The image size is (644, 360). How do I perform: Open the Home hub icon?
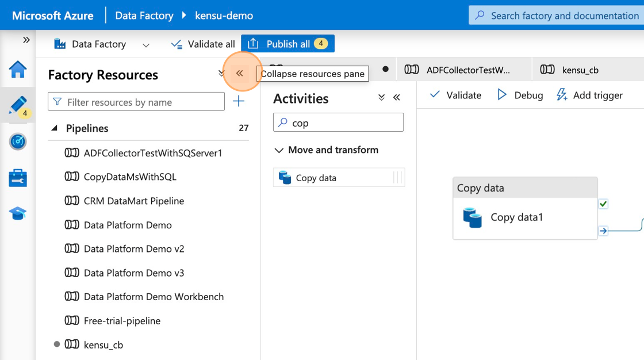(18, 69)
